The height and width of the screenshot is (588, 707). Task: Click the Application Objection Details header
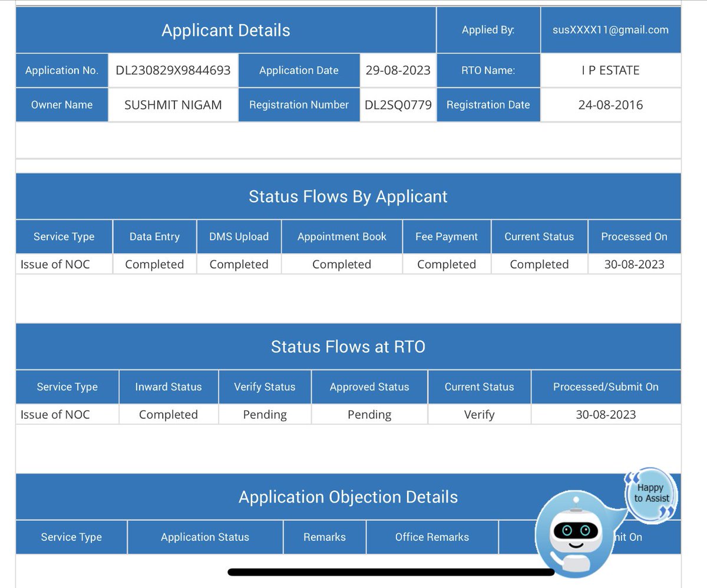[x=348, y=497]
